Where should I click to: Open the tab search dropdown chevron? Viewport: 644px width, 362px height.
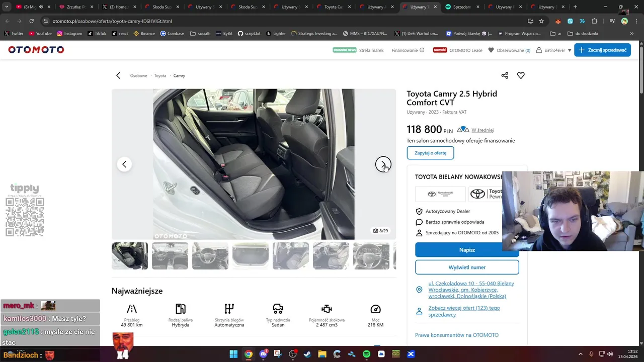7,7
